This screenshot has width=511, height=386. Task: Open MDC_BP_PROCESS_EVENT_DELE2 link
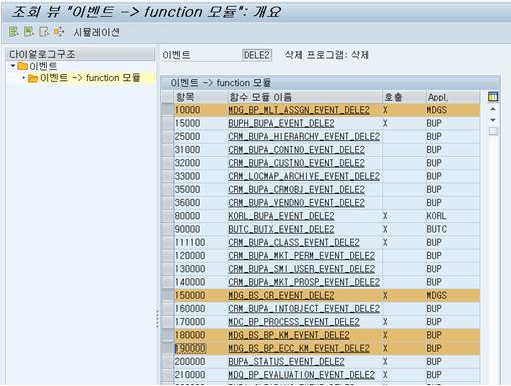click(294, 322)
